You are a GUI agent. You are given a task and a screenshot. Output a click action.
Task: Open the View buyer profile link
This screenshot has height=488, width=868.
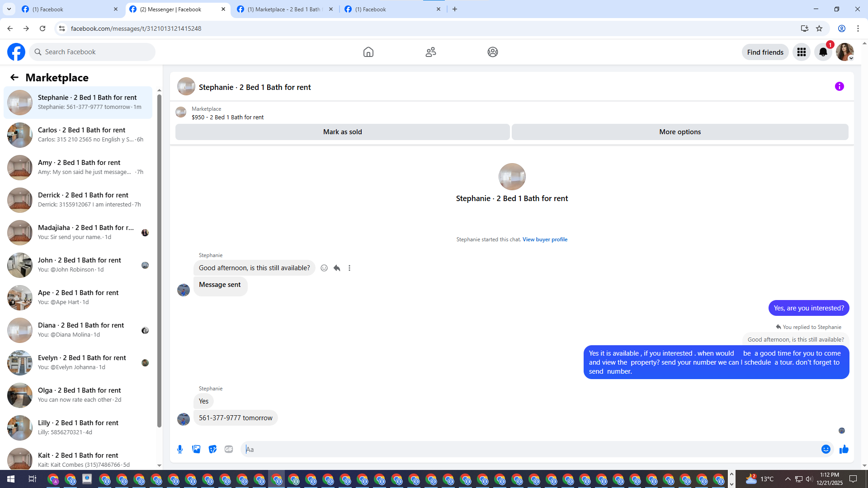point(545,239)
